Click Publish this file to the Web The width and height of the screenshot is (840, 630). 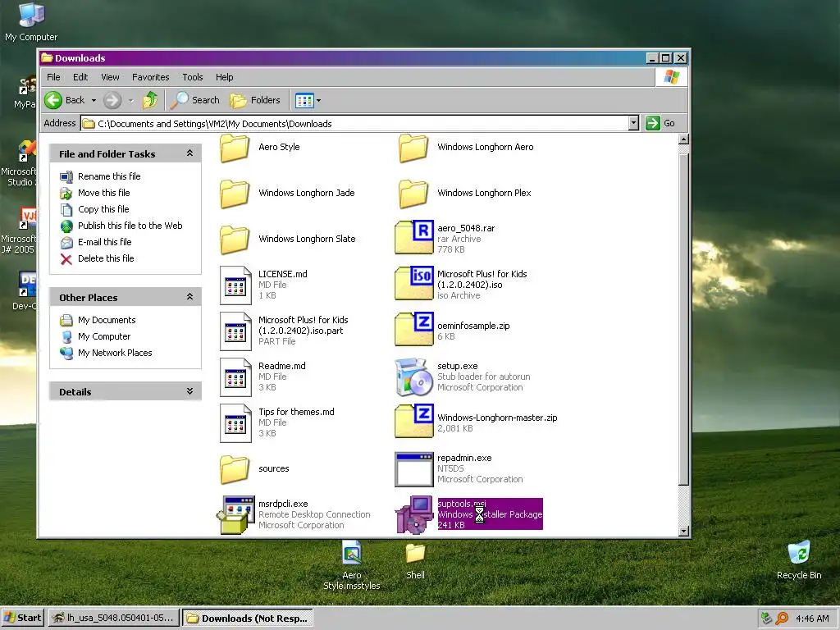tap(130, 226)
